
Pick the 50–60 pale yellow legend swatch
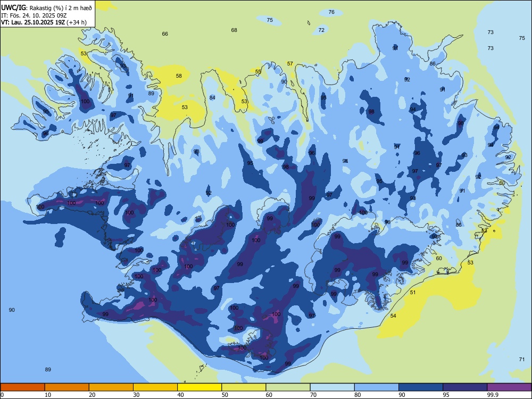point(244,387)
